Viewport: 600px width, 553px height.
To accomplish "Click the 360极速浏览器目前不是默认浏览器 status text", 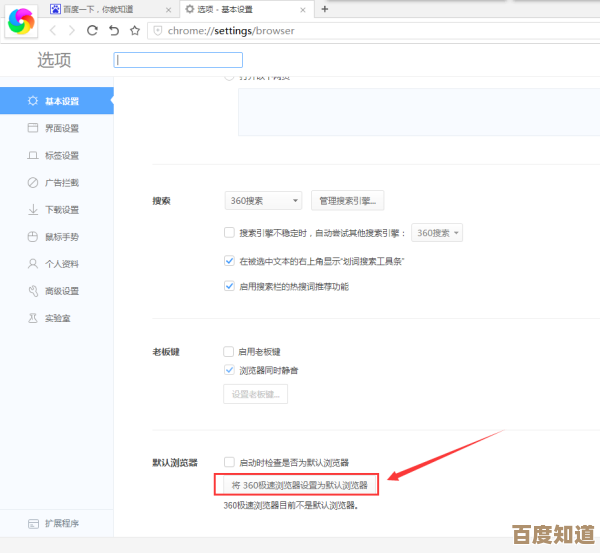I will [290, 506].
